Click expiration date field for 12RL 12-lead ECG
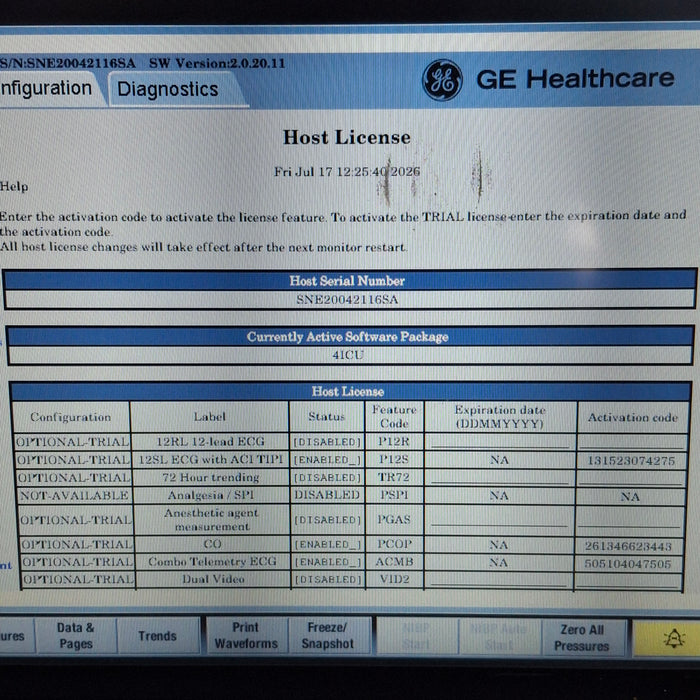The image size is (700, 700). [500, 442]
